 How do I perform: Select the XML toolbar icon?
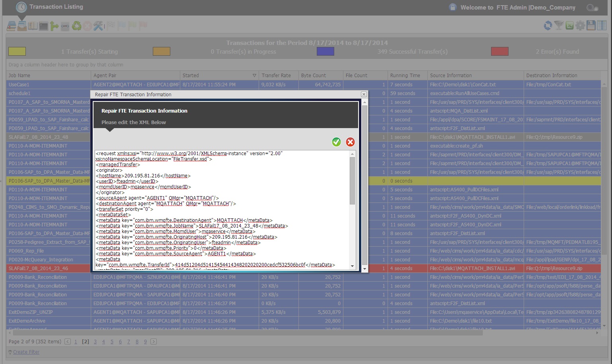click(x=65, y=25)
